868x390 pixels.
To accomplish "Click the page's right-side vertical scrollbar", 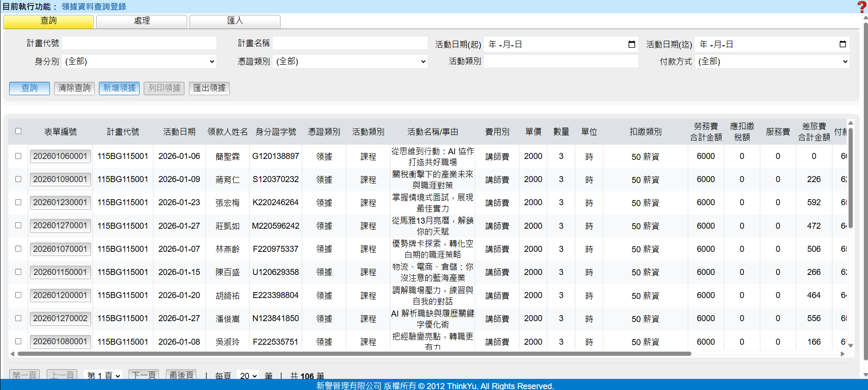I will click(x=866, y=190).
